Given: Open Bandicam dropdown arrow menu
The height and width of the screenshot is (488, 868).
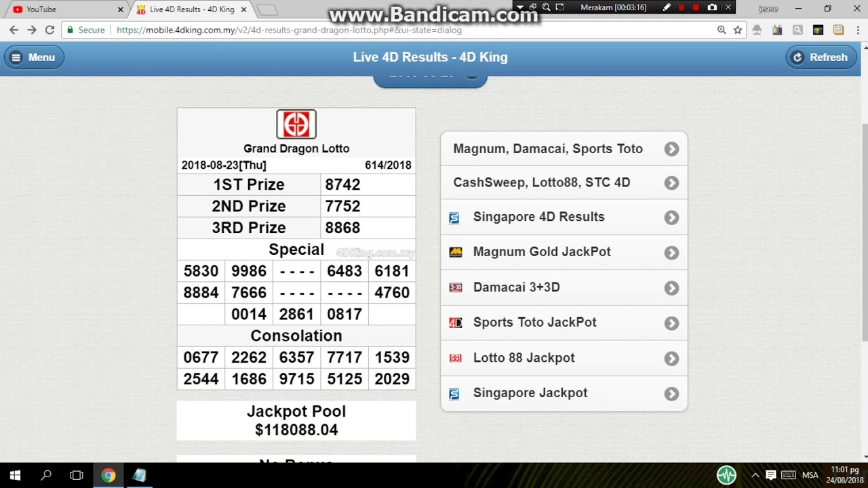Looking at the screenshot, I should 520,7.
